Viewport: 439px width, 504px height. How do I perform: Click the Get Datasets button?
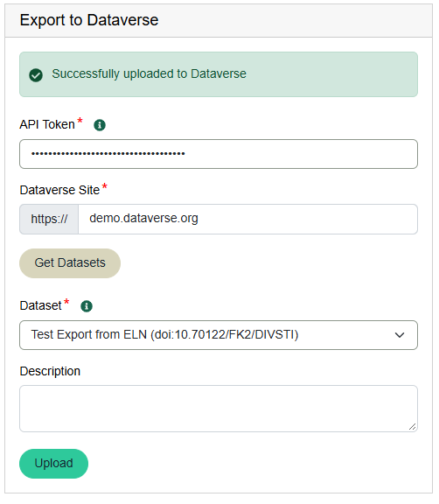tap(70, 263)
